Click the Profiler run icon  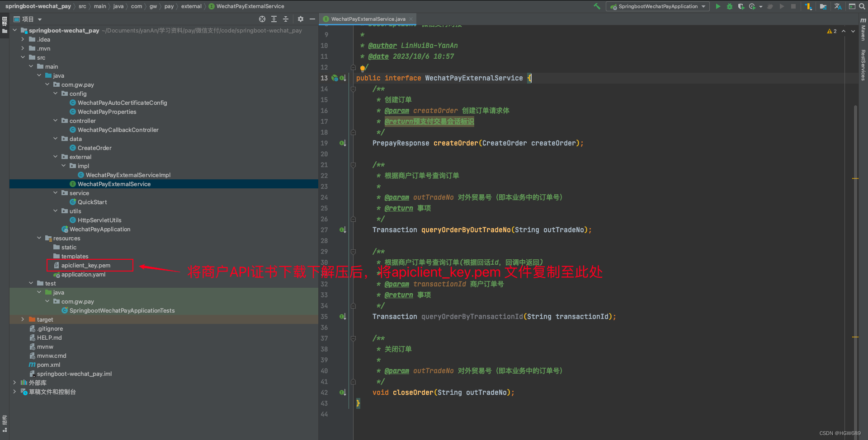[752, 6]
